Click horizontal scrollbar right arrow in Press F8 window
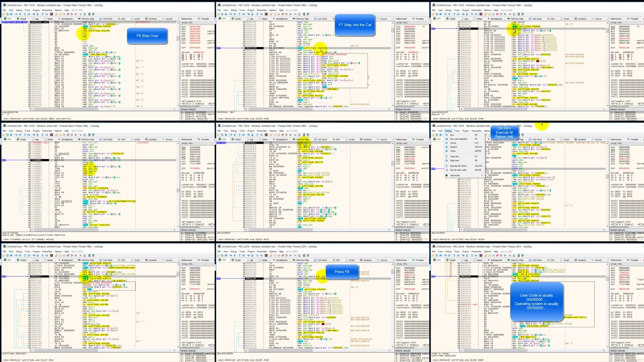The image size is (644, 362). click(389, 351)
